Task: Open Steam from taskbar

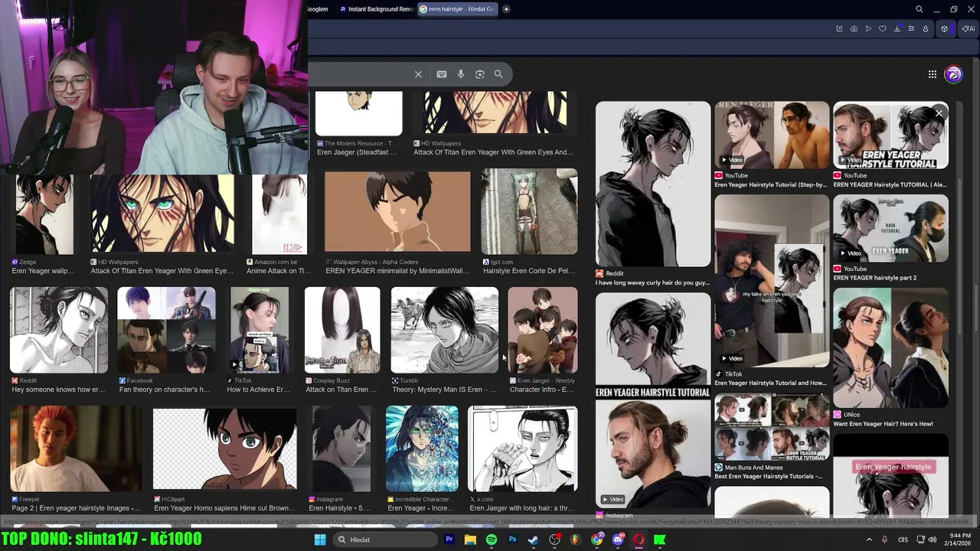Action: point(534,540)
